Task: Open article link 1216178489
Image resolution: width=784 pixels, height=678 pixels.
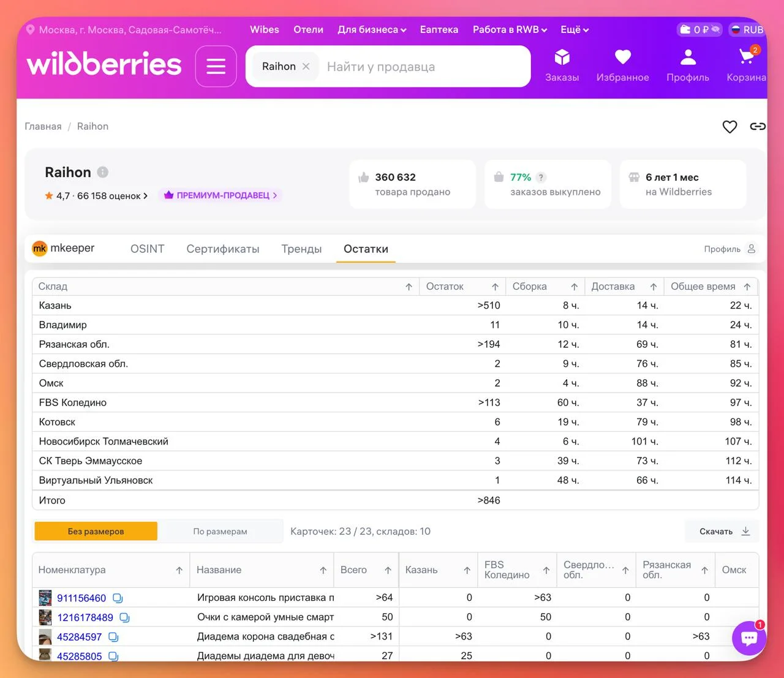Action: pyautogui.click(x=85, y=617)
